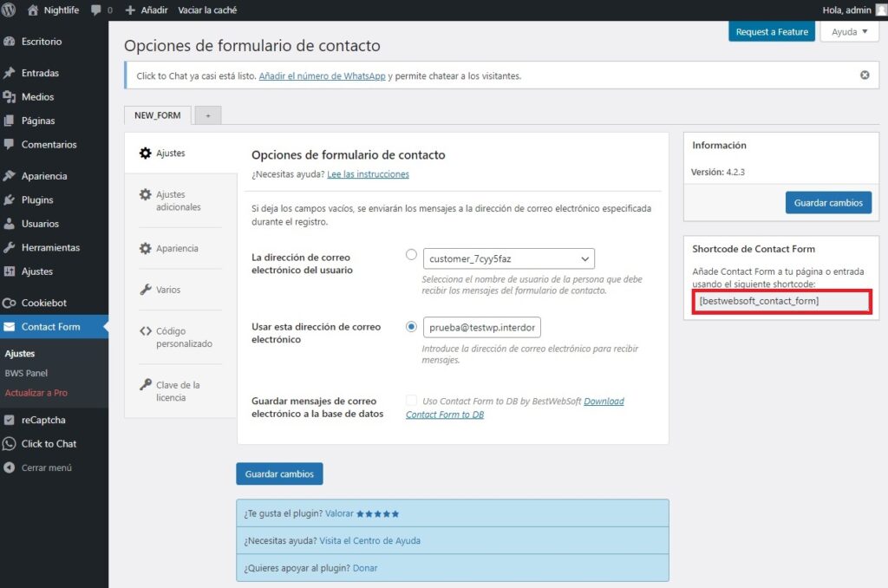
Task: Click the Request a Feature button
Action: click(x=771, y=32)
